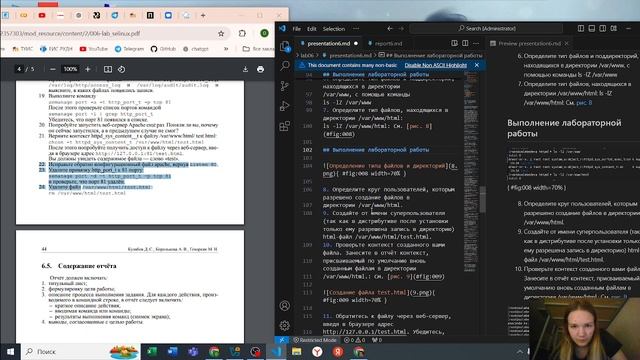The height and width of the screenshot is (360, 640).
Task: Rotate the PDF counterclockwise
Action: [122, 69]
